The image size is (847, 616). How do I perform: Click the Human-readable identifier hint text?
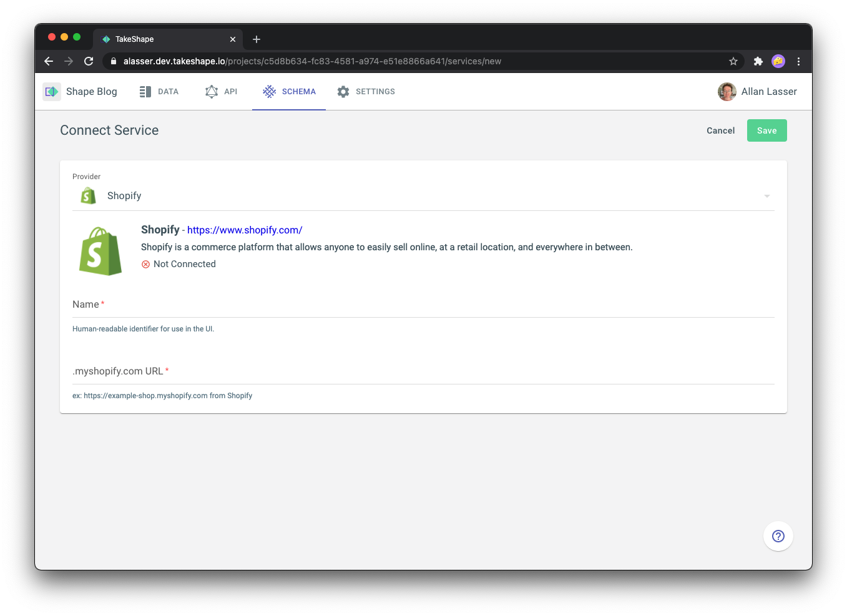[144, 329]
